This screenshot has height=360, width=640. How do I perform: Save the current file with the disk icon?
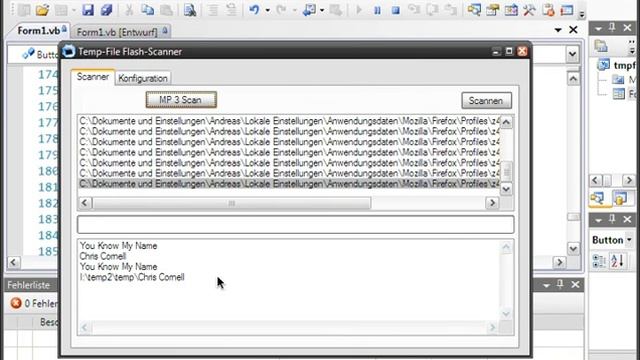[88, 9]
